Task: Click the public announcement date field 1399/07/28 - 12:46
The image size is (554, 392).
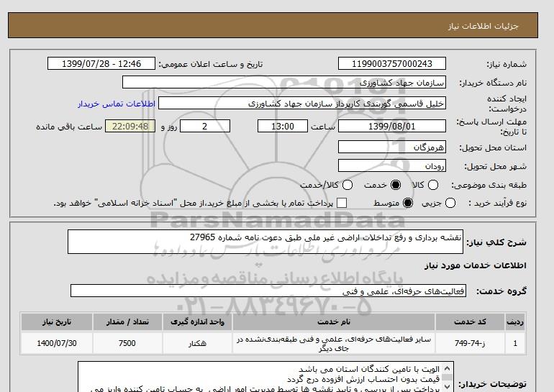Action: [x=101, y=63]
